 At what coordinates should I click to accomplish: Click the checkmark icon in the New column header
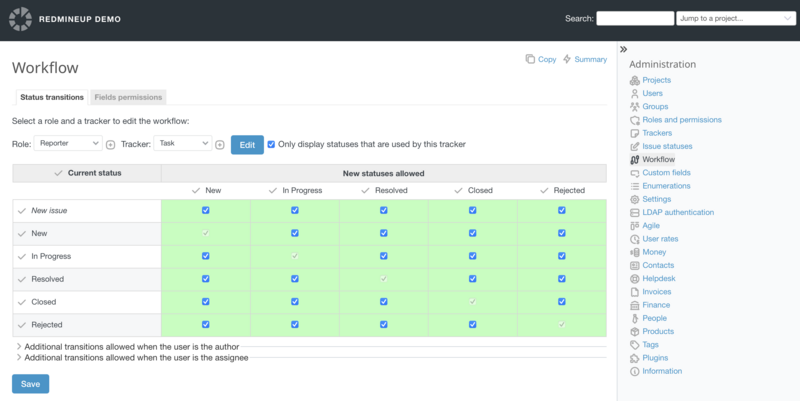tap(195, 190)
